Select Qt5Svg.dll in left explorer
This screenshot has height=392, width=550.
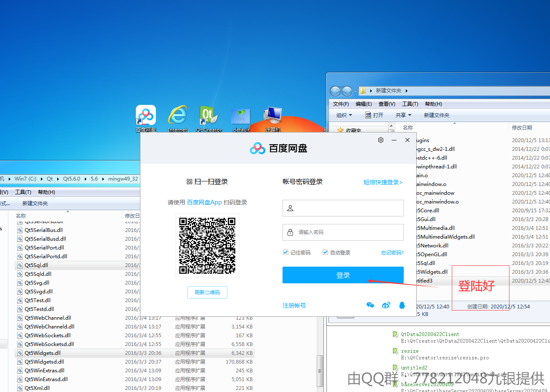pos(37,283)
